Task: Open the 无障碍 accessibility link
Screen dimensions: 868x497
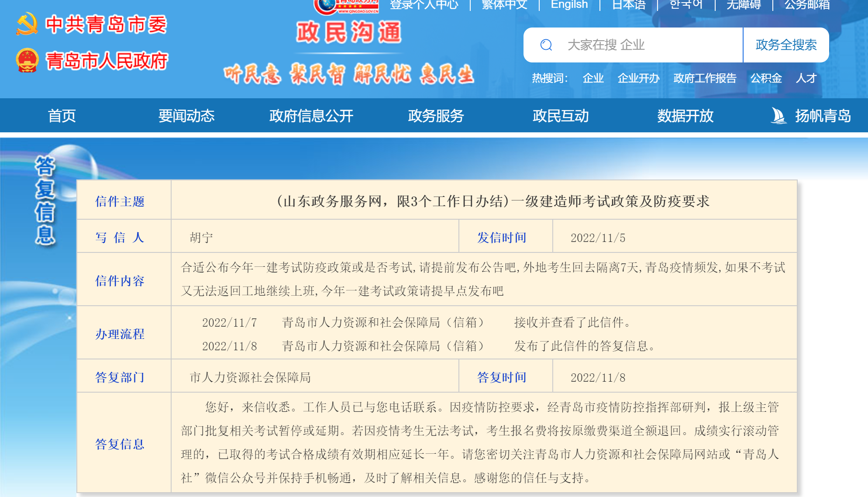Action: pos(744,4)
